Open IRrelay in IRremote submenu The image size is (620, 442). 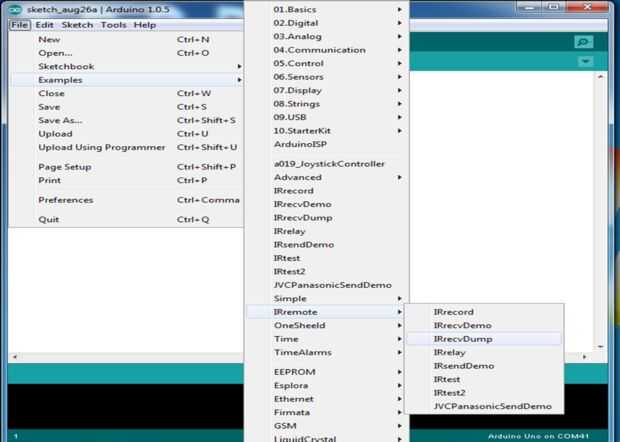(x=484, y=352)
